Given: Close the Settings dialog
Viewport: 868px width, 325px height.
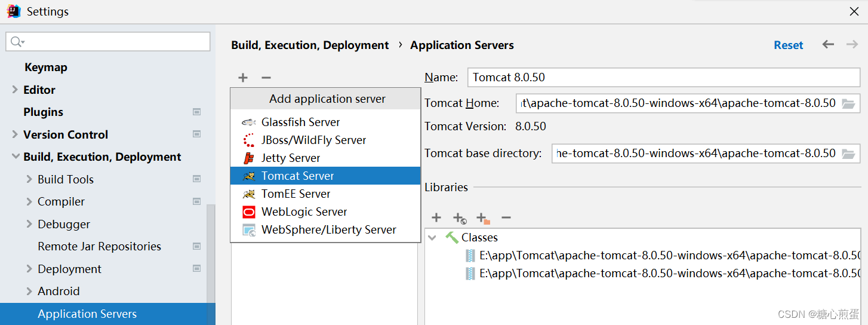Looking at the screenshot, I should tap(854, 11).
